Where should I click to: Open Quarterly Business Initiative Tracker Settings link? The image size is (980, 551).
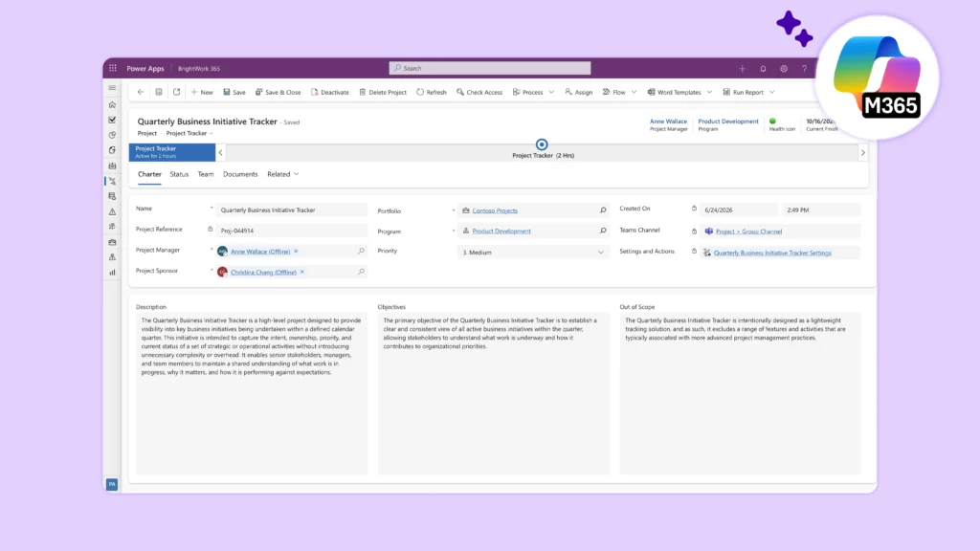click(772, 253)
